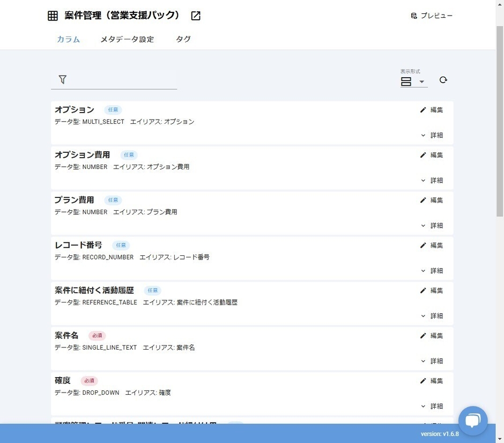The image size is (504, 443).
Task: Expand 詳細 for オプション column
Action: (x=432, y=135)
